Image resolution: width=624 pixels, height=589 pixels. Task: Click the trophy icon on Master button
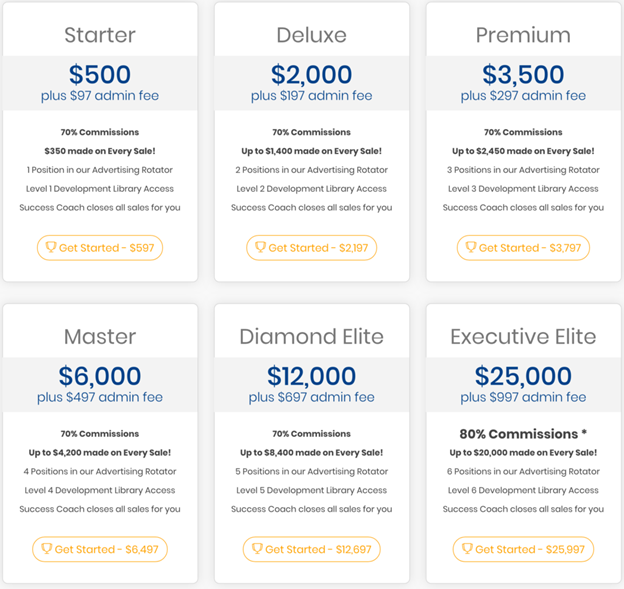point(47,549)
